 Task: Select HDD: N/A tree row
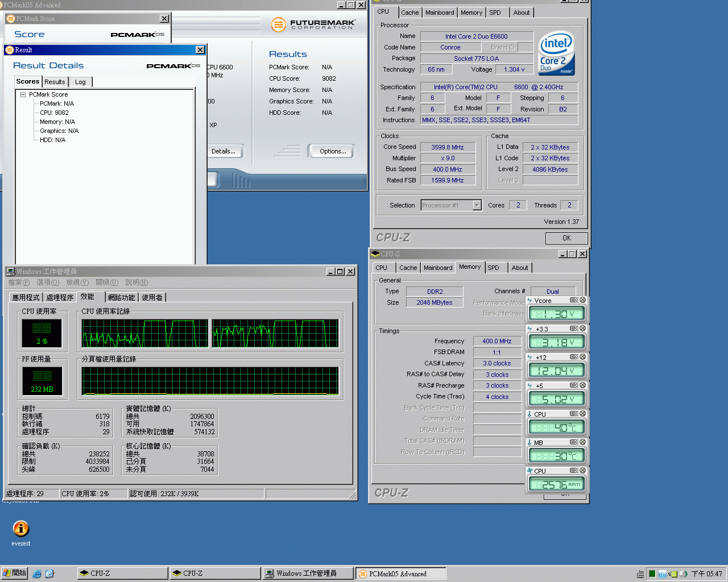pos(52,140)
